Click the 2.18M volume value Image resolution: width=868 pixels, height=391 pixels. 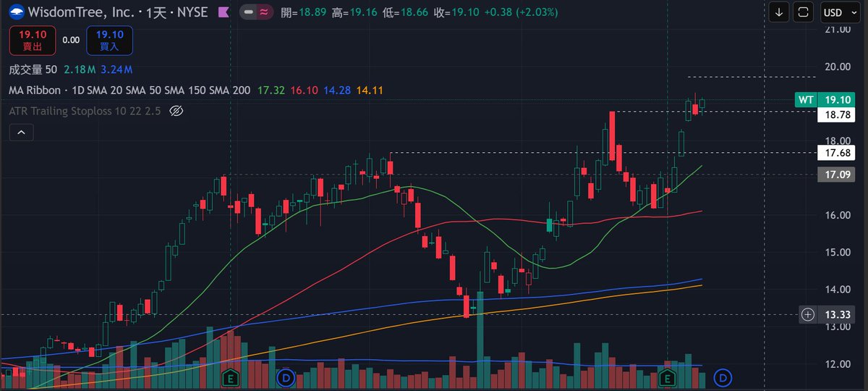pos(80,70)
